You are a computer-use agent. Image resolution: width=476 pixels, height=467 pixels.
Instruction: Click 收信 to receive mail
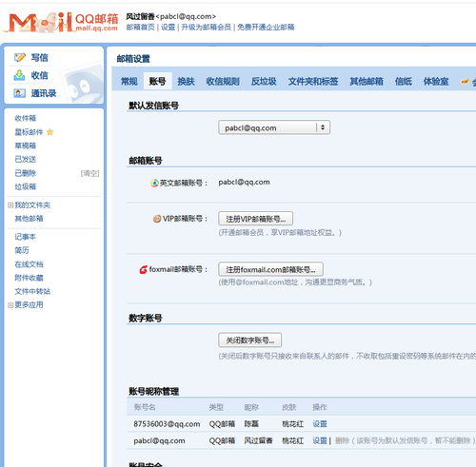click(x=39, y=75)
